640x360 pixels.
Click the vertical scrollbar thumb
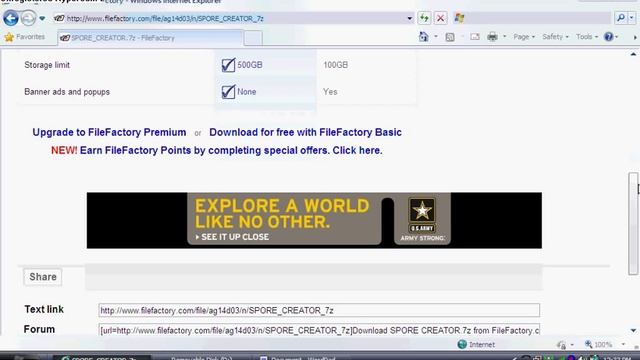(633, 224)
